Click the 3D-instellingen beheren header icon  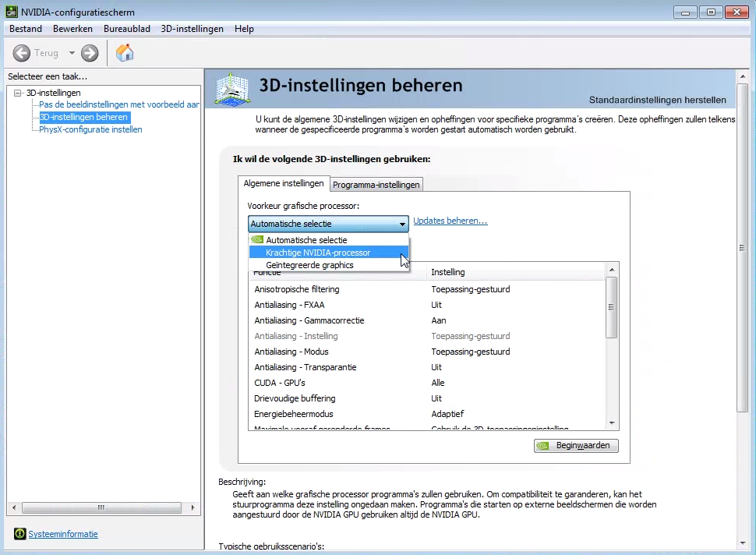coord(233,89)
